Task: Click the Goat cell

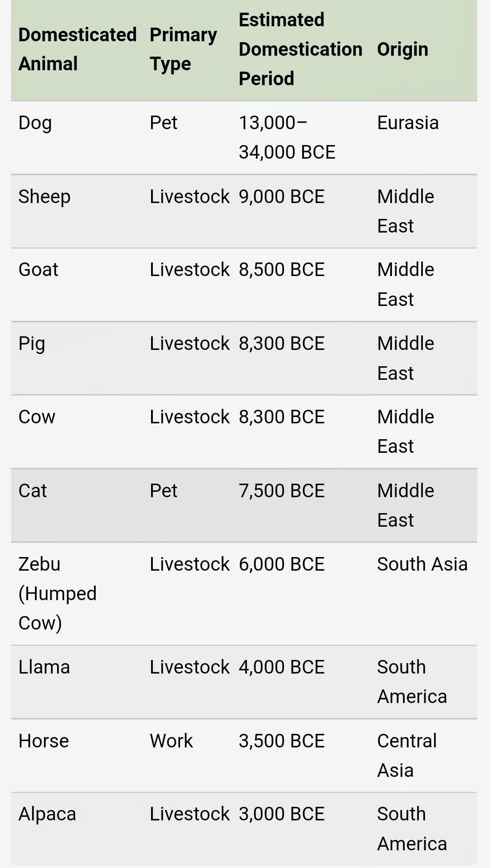Action: 39,270
